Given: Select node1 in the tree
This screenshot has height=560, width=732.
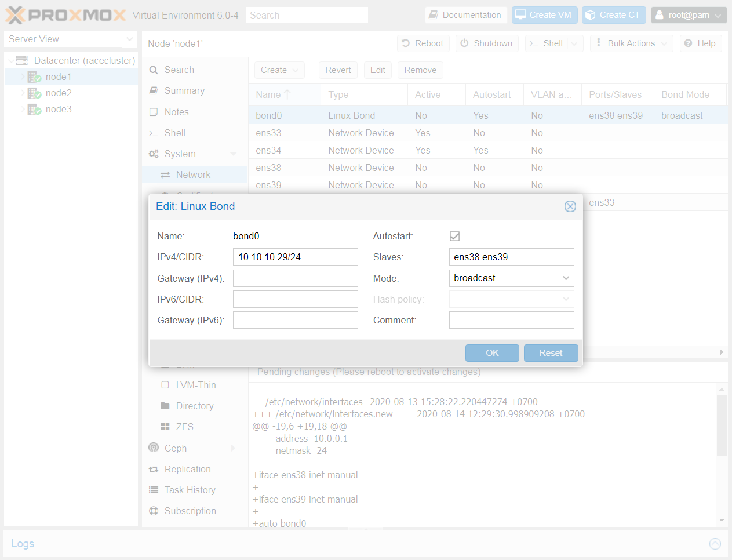Looking at the screenshot, I should pyautogui.click(x=59, y=77).
